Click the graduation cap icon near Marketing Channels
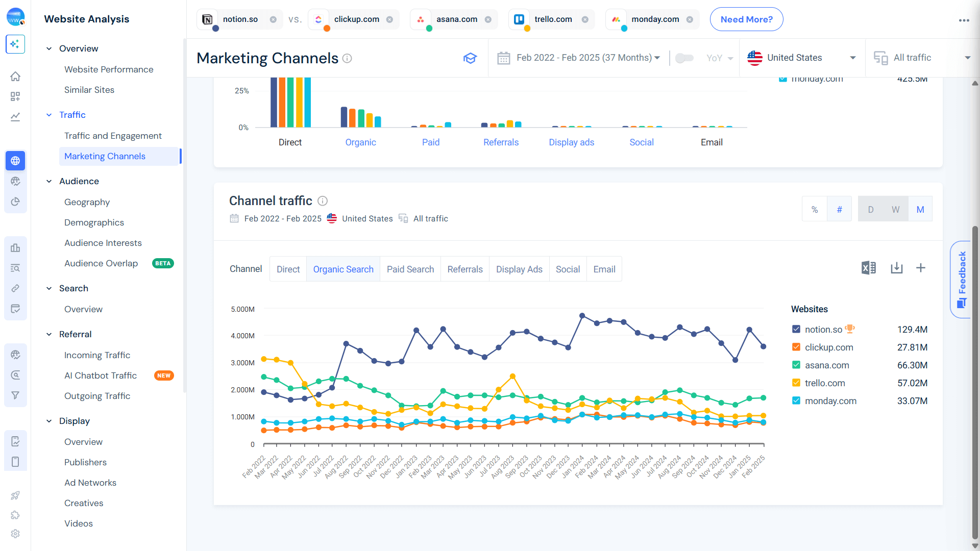 click(470, 58)
